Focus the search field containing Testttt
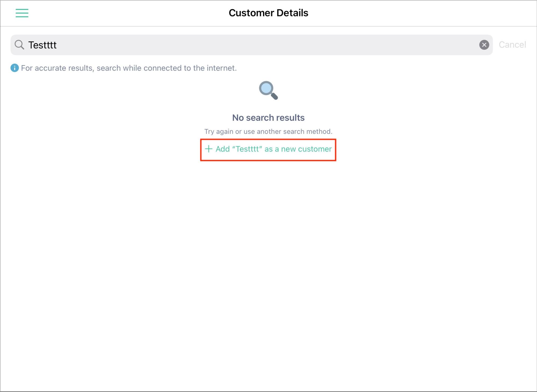Viewport: 537px width, 392px height. tap(251, 45)
